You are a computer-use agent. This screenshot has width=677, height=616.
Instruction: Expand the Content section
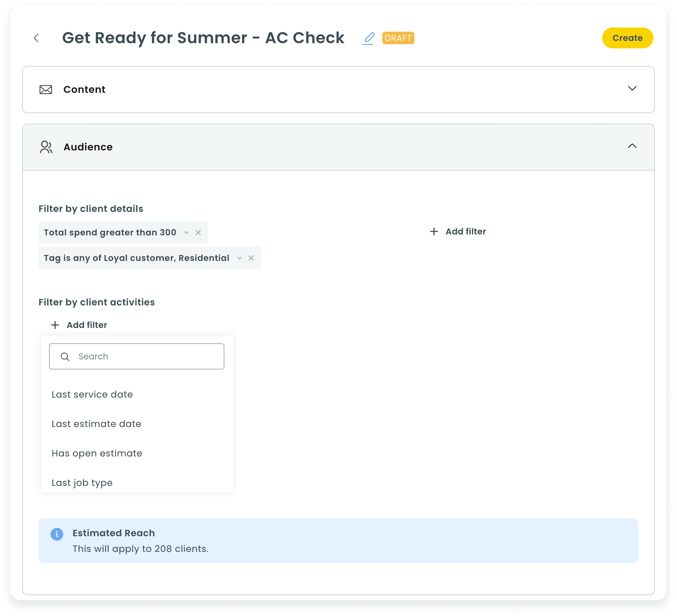(633, 89)
